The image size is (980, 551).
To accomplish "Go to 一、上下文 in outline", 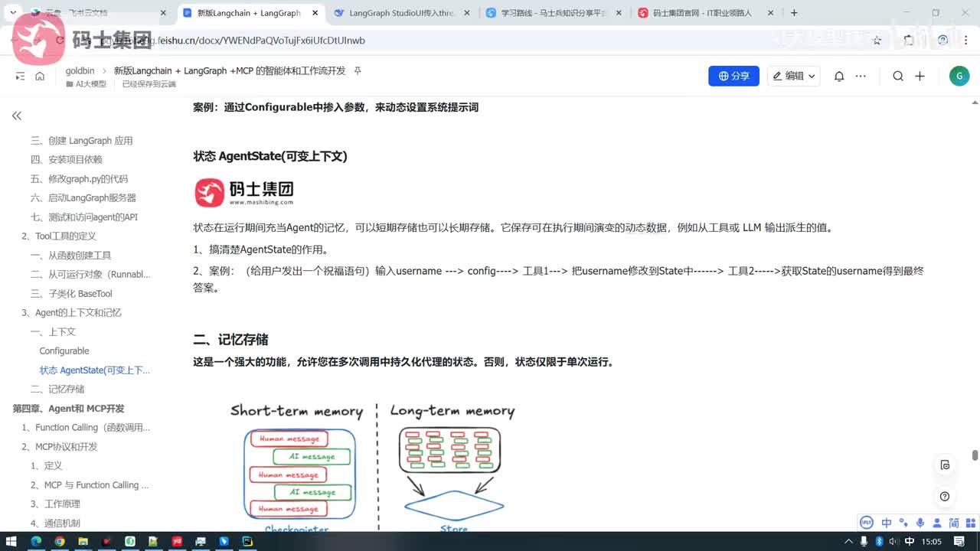I will [x=53, y=332].
